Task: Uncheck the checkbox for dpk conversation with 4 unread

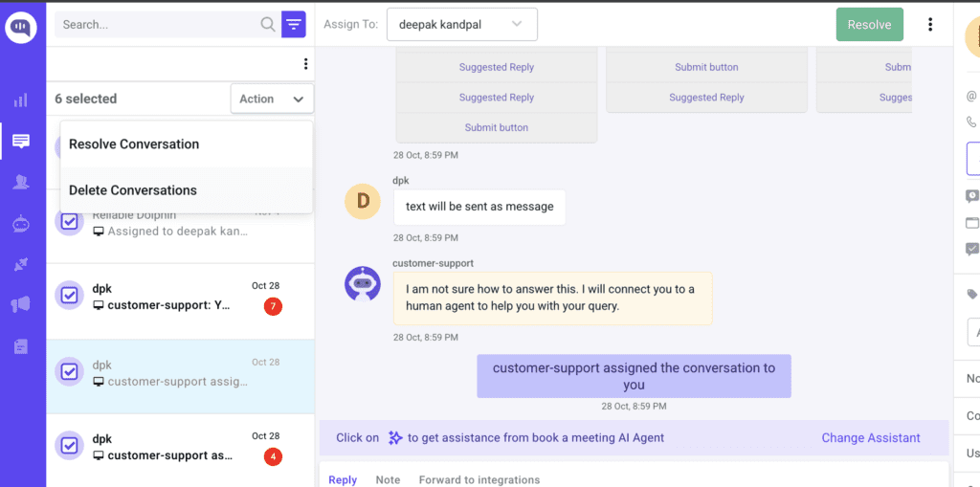Action: point(69,445)
